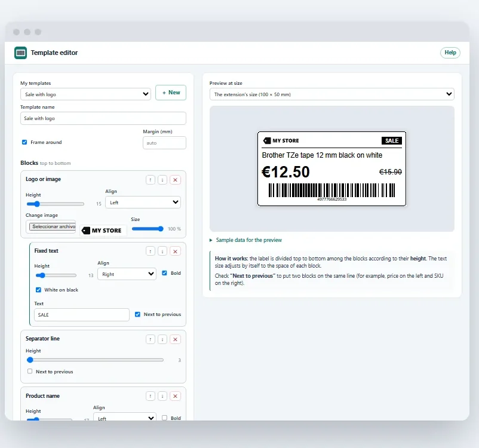Move Logo or image block down

[x=162, y=180]
